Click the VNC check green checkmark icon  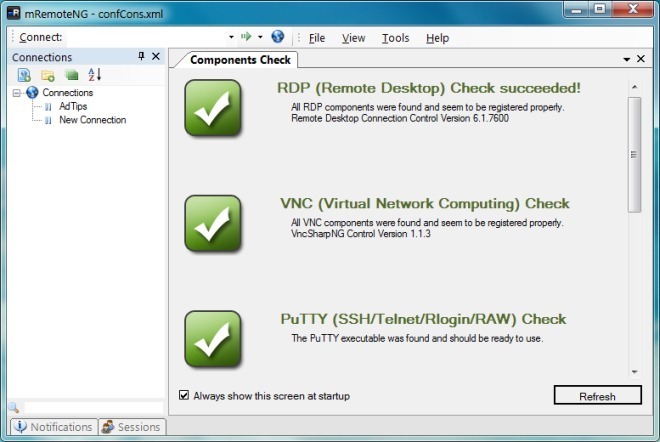coord(213,224)
